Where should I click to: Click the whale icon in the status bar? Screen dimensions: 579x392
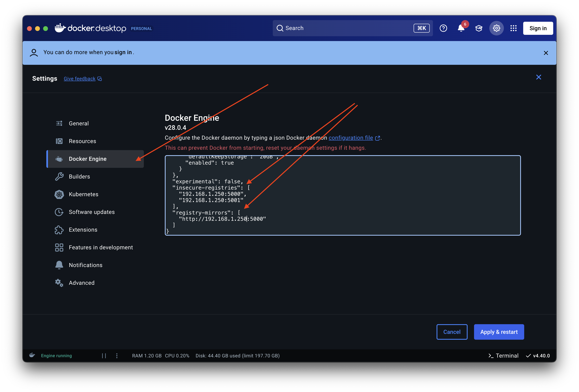point(32,355)
